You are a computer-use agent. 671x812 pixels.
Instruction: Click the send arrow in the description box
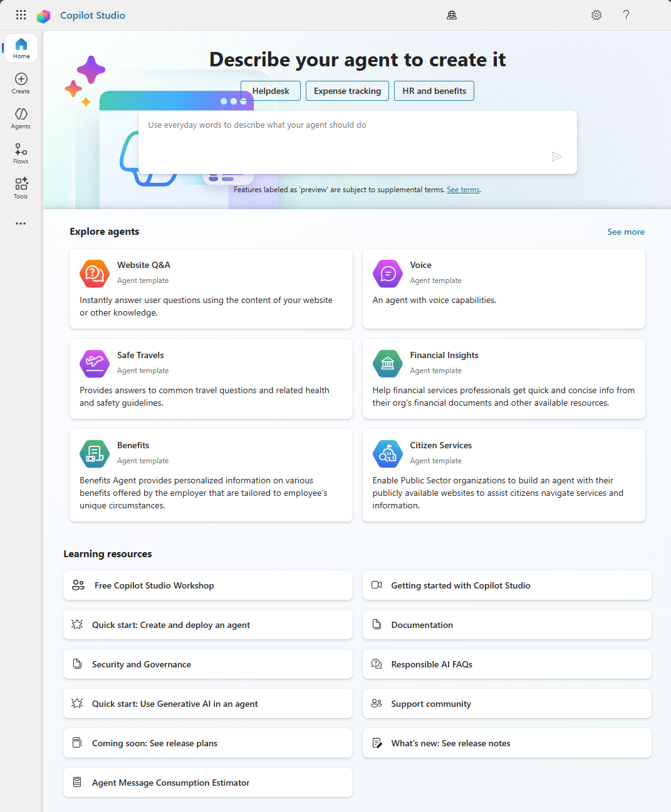point(557,157)
